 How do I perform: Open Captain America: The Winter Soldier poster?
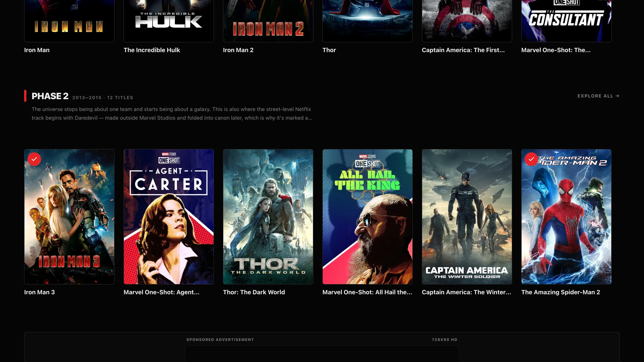(467, 217)
